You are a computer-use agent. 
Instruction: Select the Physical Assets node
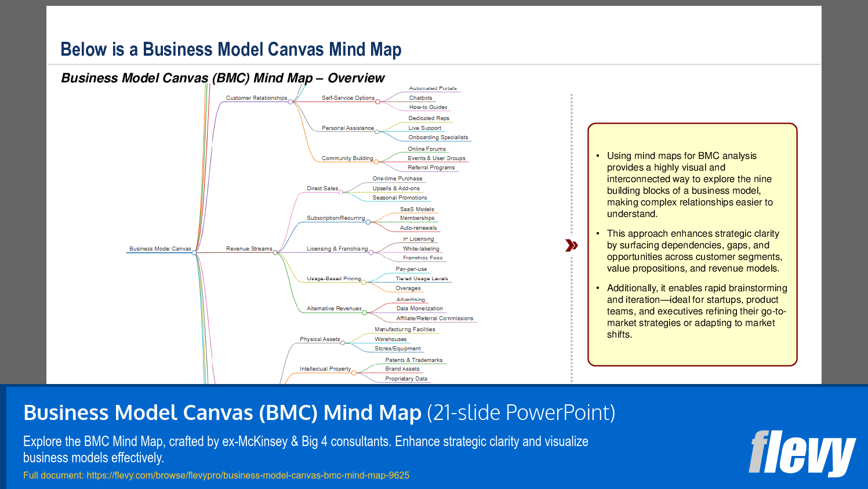point(319,339)
